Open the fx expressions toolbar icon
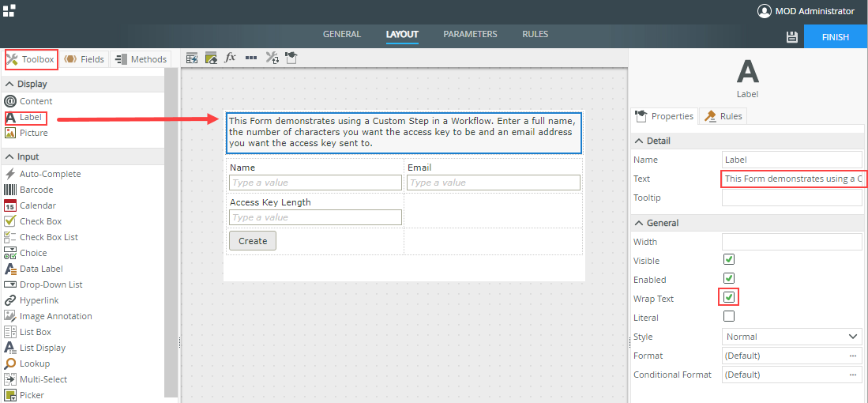The image size is (868, 403). [x=231, y=58]
